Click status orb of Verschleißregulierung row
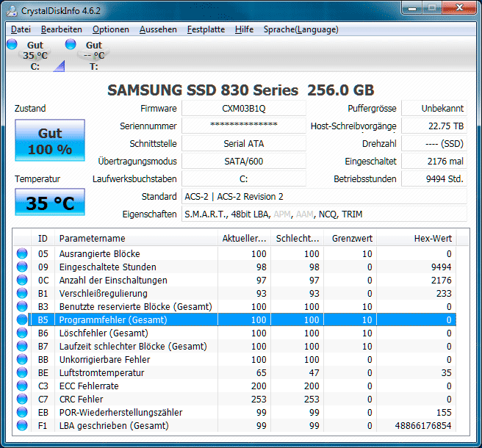The width and height of the screenshot is (482, 448). [x=22, y=293]
